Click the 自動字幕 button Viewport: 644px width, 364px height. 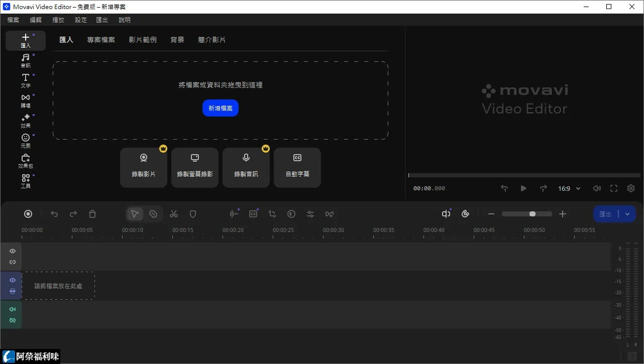[297, 167]
